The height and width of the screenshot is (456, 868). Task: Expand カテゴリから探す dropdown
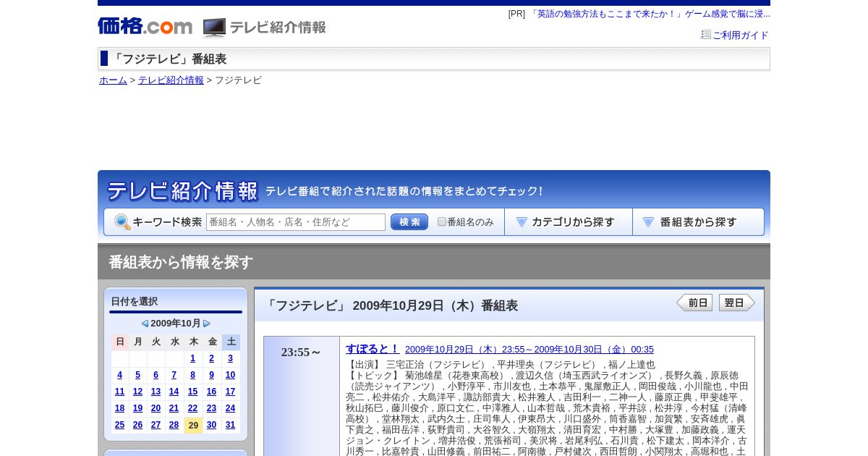(569, 222)
